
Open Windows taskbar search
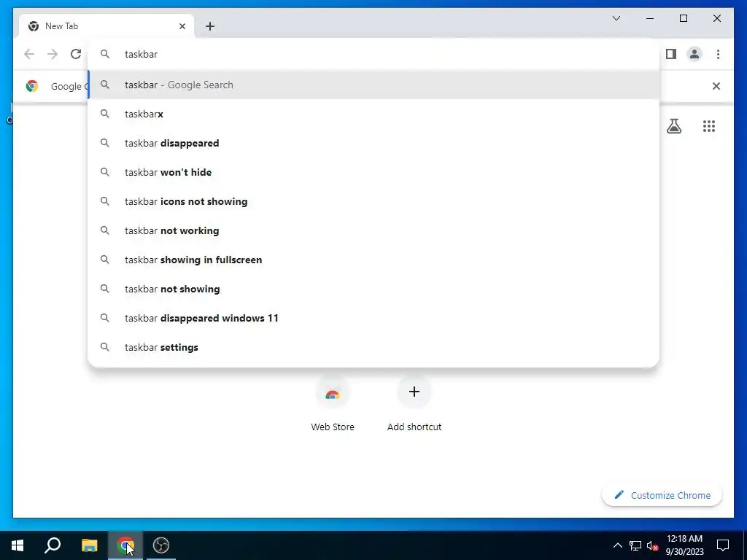coord(53,545)
